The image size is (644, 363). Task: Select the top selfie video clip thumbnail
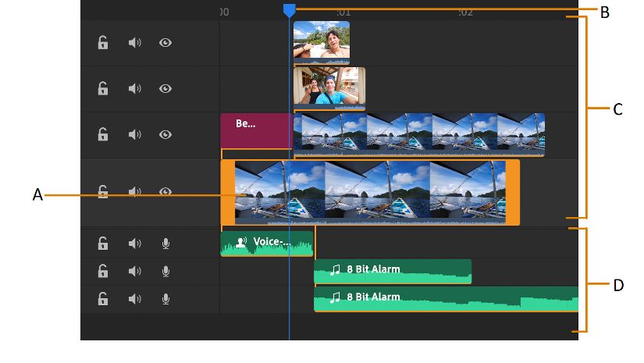(x=321, y=41)
